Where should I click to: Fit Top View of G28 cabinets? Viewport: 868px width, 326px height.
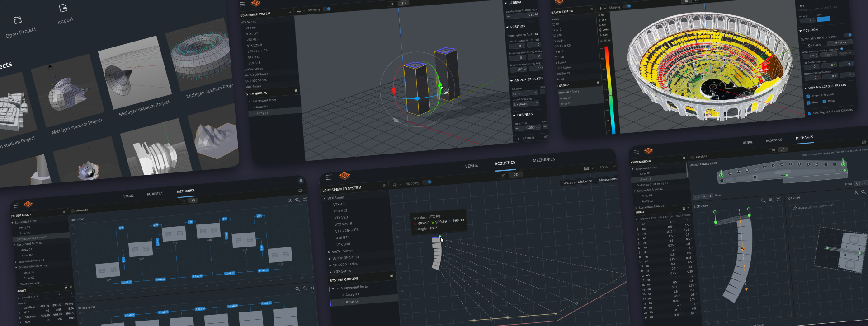pos(305,199)
